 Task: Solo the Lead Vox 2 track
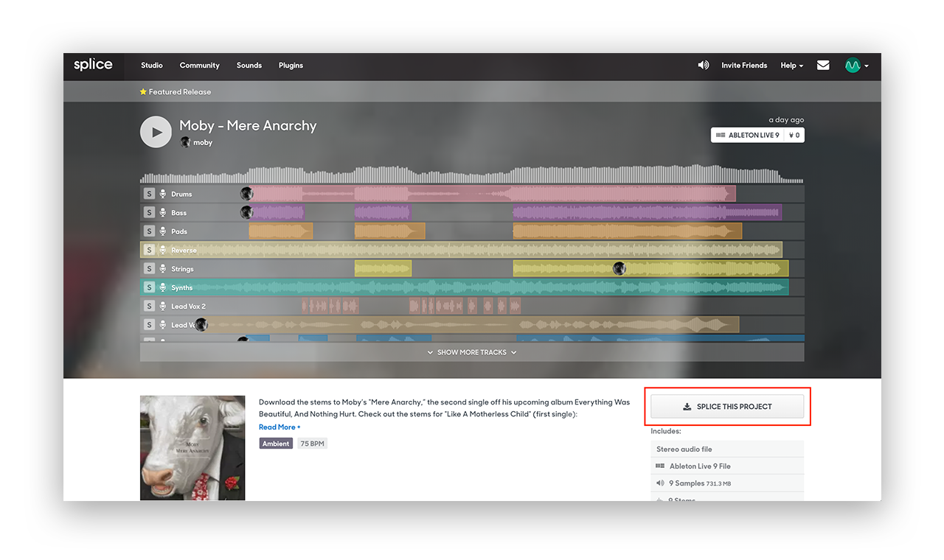coord(149,306)
